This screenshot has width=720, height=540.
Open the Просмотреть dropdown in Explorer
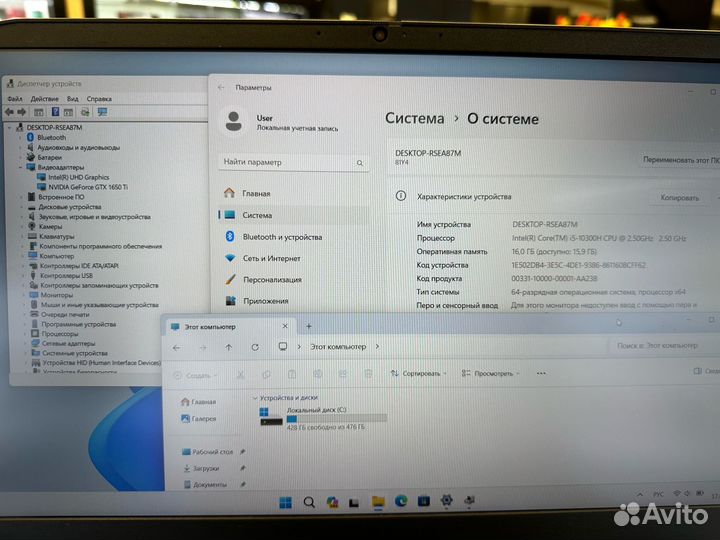(x=491, y=374)
